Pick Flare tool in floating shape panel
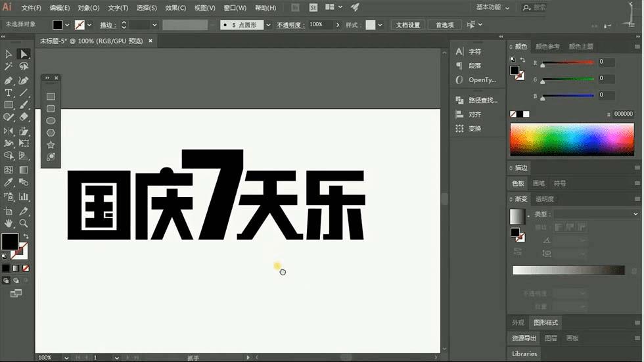This screenshot has width=644, height=362. point(51,157)
